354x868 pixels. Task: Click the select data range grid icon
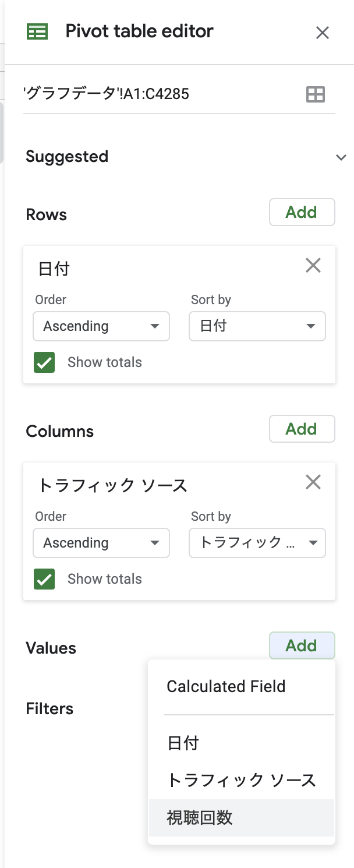[x=316, y=94]
